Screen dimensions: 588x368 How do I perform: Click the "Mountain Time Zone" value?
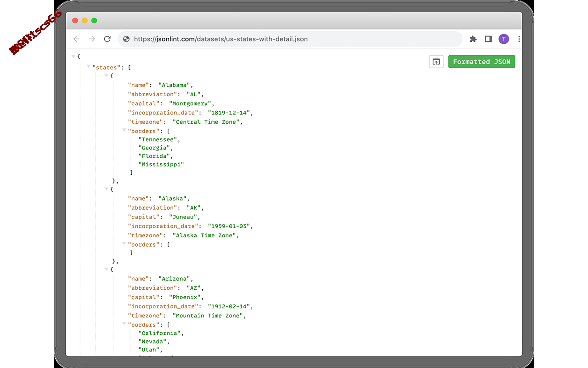(208, 316)
